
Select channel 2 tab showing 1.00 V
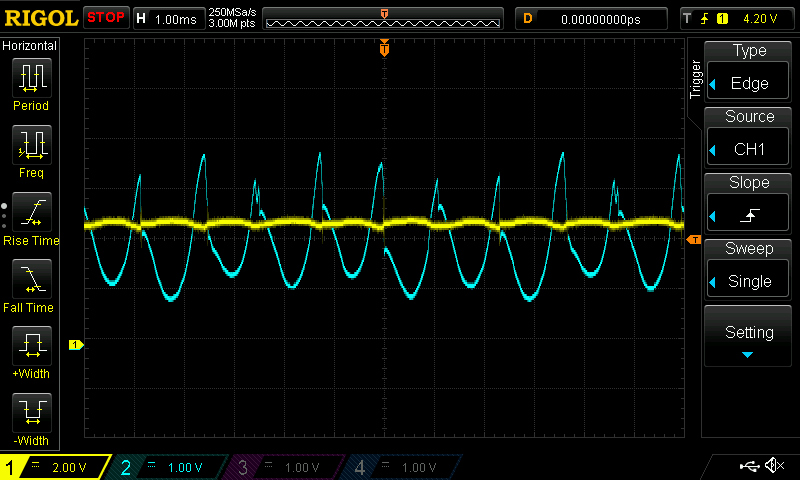pos(168,467)
